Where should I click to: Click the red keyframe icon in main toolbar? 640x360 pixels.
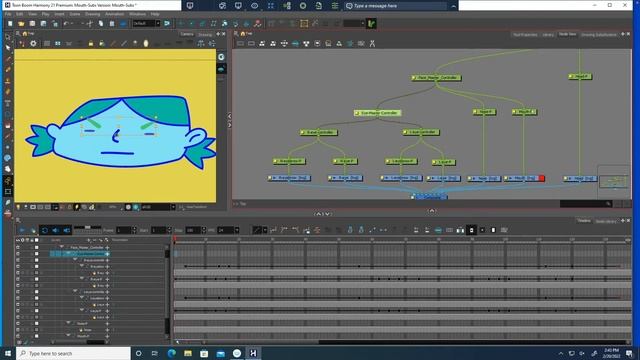(x=257, y=24)
